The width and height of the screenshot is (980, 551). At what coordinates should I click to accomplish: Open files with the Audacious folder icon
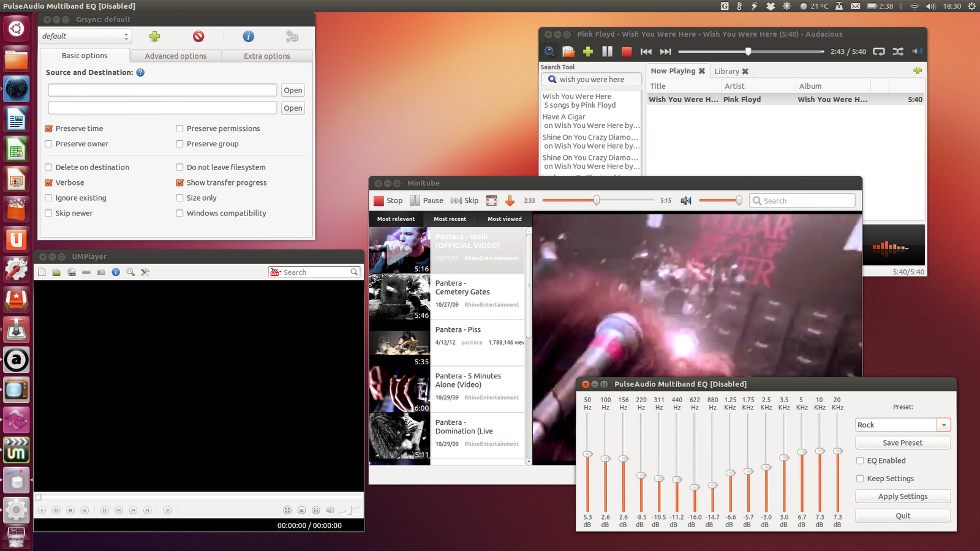point(568,51)
